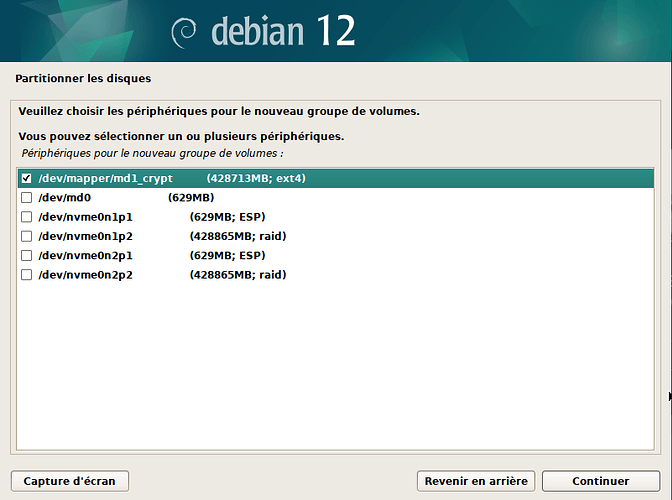Select the /dev/nvme0n2p1 device name

[x=85, y=255]
